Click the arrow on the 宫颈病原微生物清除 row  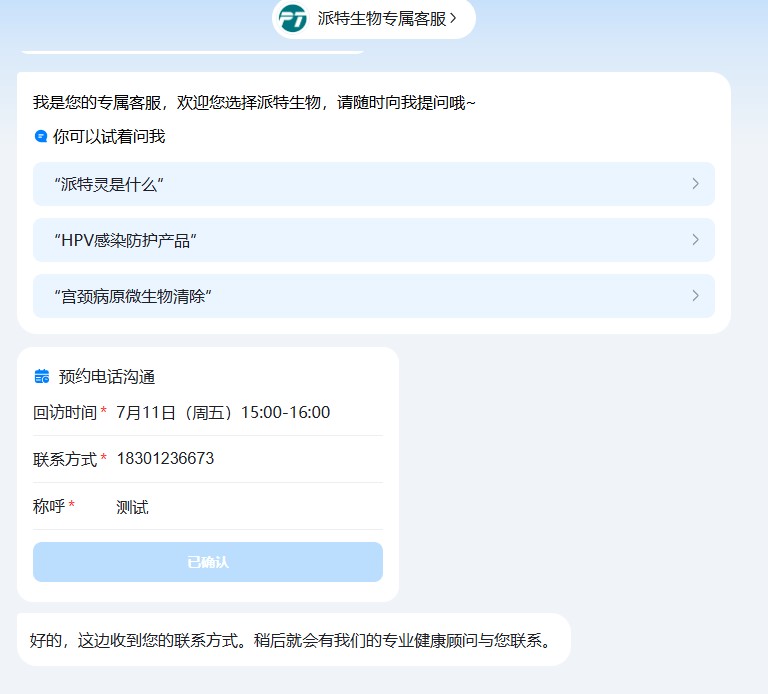click(695, 296)
